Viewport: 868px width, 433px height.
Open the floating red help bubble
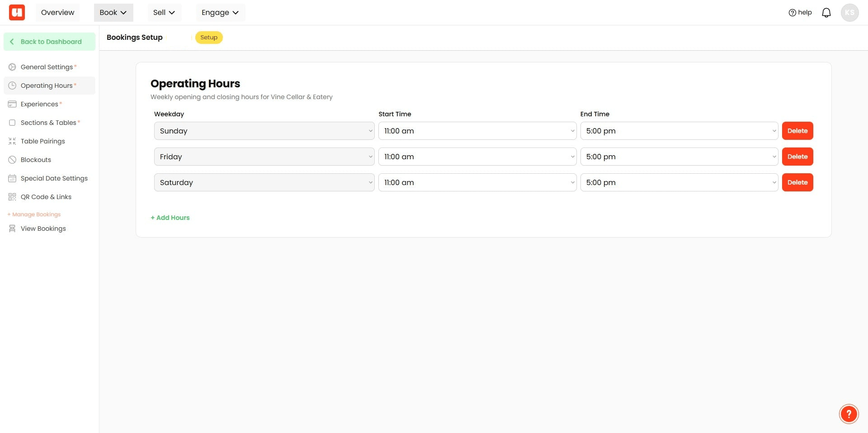click(849, 414)
